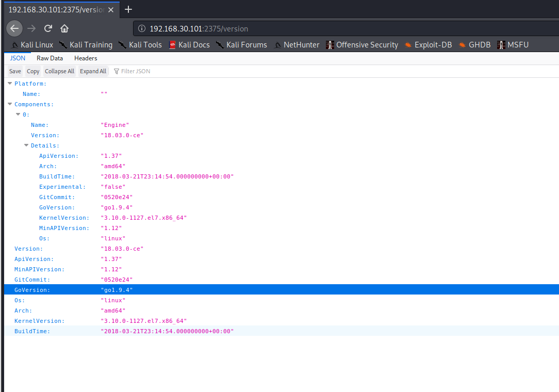The image size is (559, 392).
Task: Open the NetHunter bookmark
Action: click(297, 45)
